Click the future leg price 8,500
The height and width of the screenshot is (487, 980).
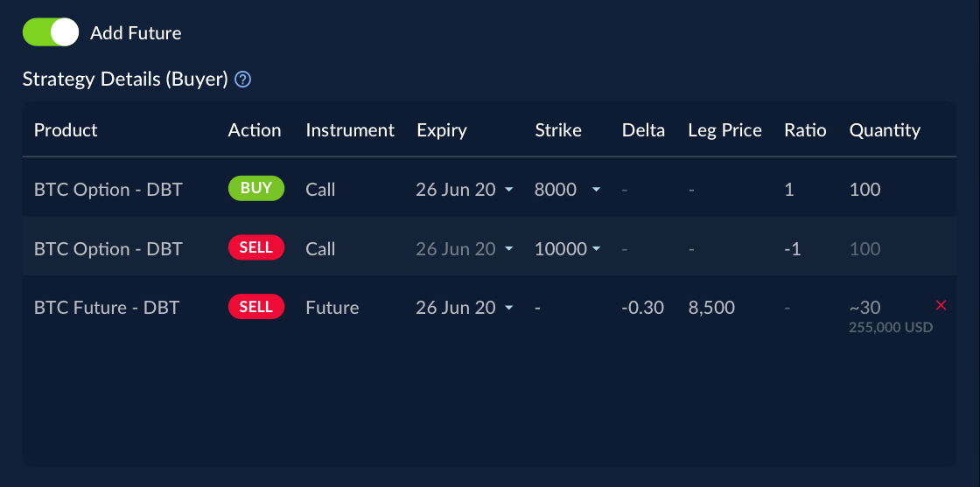(711, 308)
